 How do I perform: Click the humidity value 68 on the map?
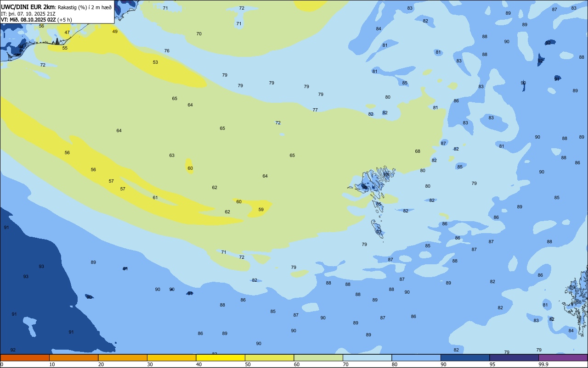(418, 151)
